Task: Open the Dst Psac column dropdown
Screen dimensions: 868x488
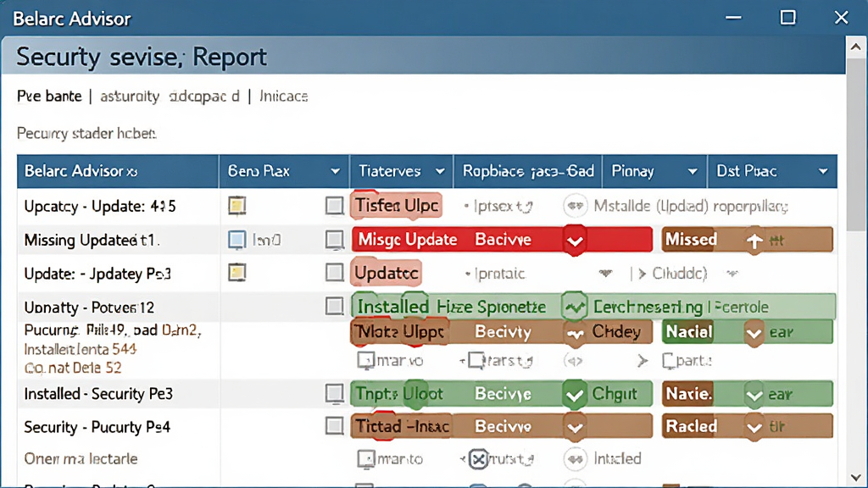Action: pos(823,171)
